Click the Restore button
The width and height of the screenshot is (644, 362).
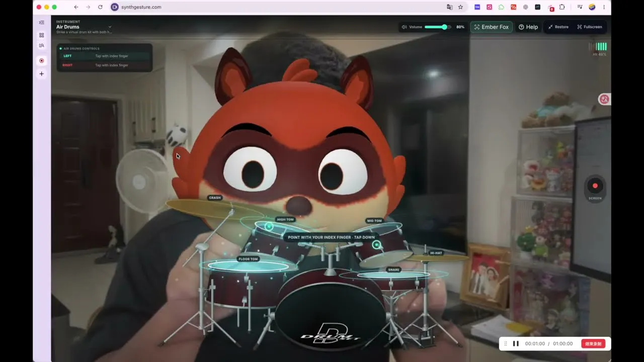(x=558, y=27)
